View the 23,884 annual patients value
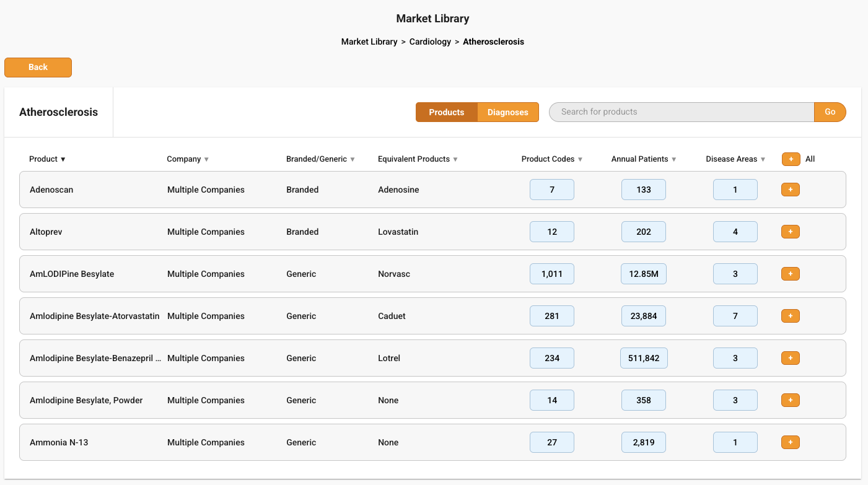 (x=644, y=316)
